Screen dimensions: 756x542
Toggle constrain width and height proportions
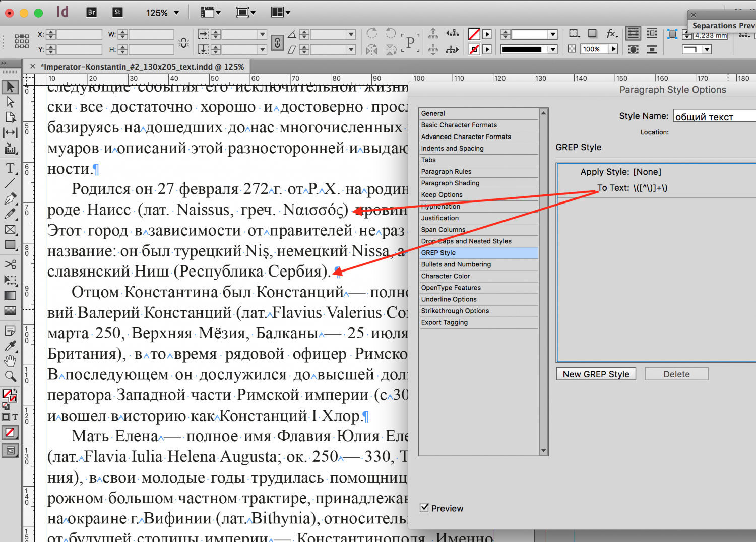(x=183, y=43)
